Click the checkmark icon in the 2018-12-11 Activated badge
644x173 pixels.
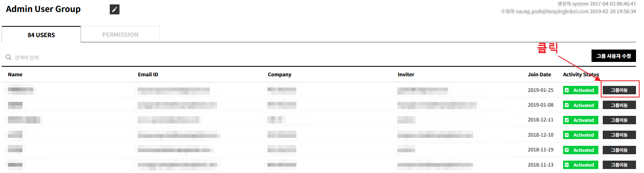567,120
